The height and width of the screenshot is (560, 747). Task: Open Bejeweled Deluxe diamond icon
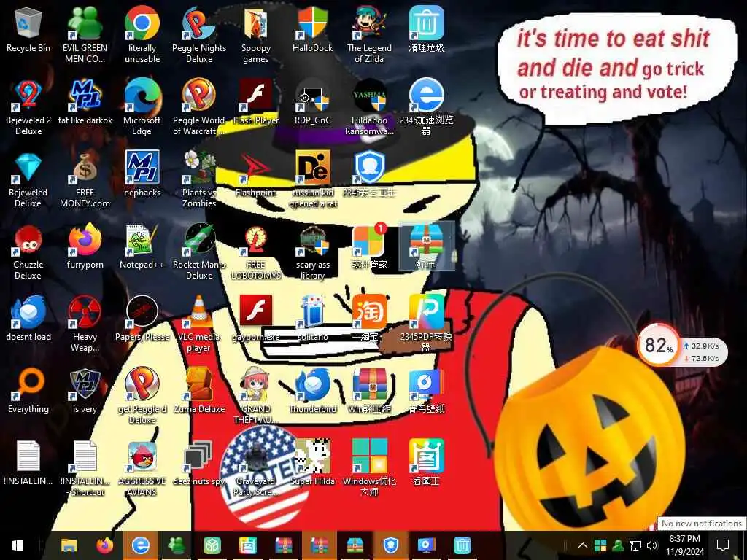tap(28, 179)
